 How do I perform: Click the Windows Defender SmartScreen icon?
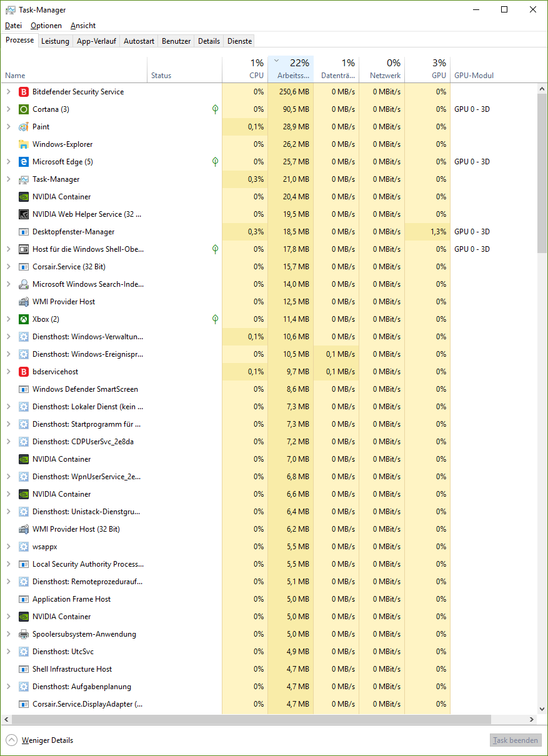24,389
